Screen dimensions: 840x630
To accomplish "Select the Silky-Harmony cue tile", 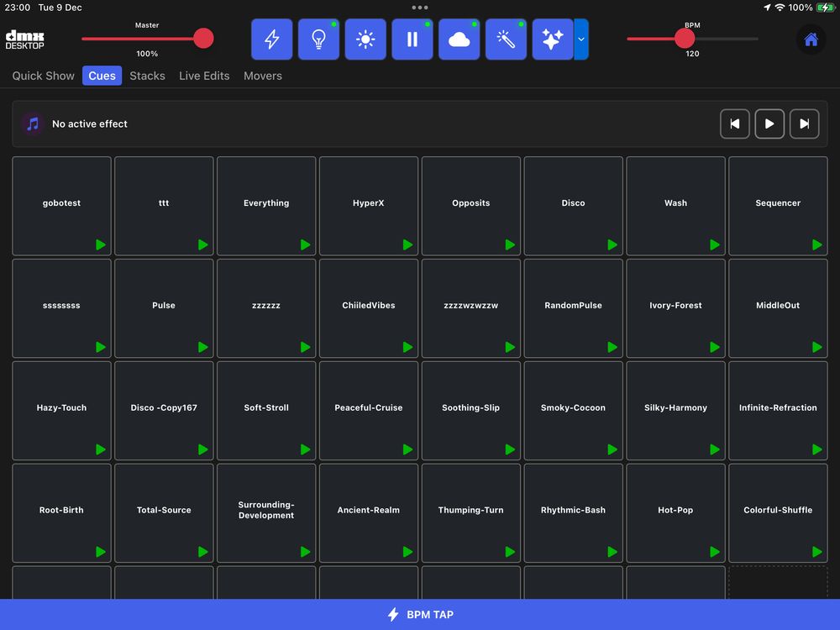I will click(675, 411).
